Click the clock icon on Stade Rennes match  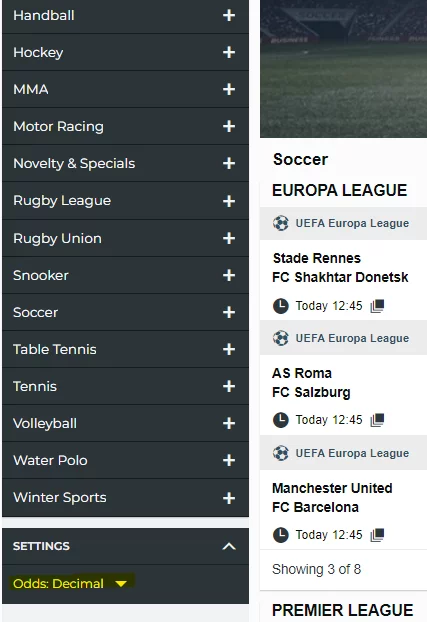[x=281, y=306]
